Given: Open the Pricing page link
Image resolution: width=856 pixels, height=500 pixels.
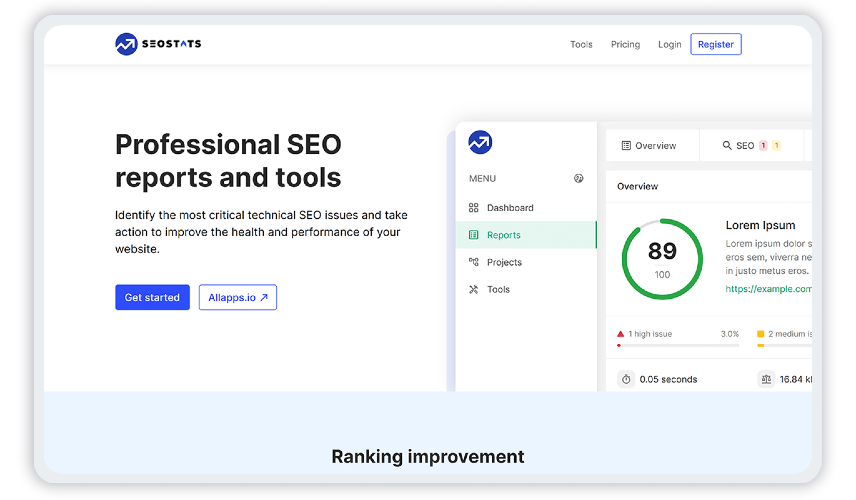Looking at the screenshot, I should [x=625, y=44].
